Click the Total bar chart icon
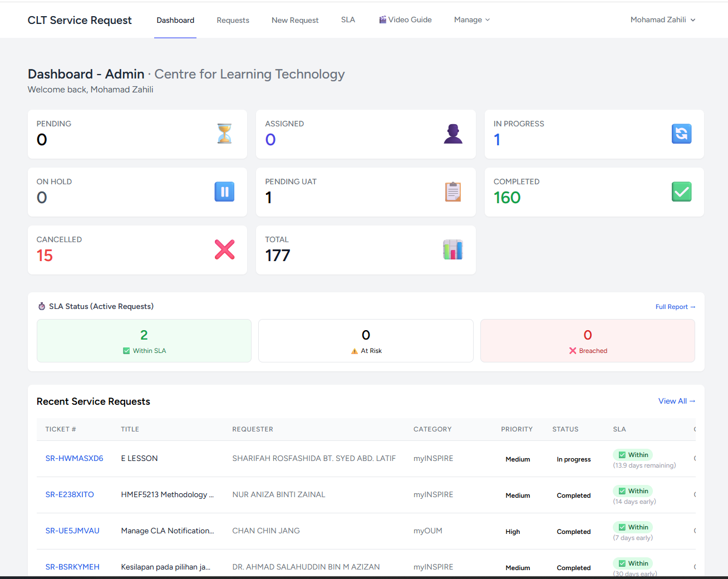 (453, 249)
